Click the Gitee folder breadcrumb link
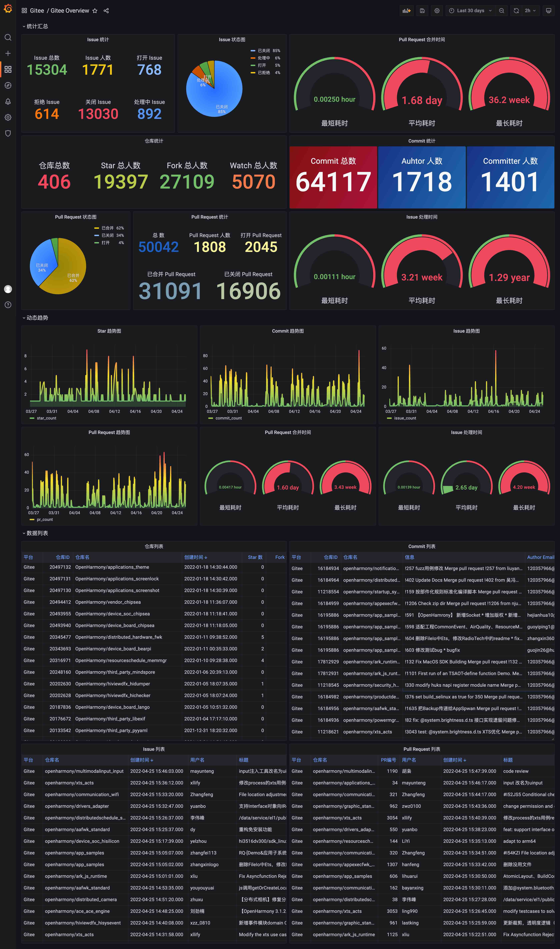560x949 pixels. coord(37,11)
